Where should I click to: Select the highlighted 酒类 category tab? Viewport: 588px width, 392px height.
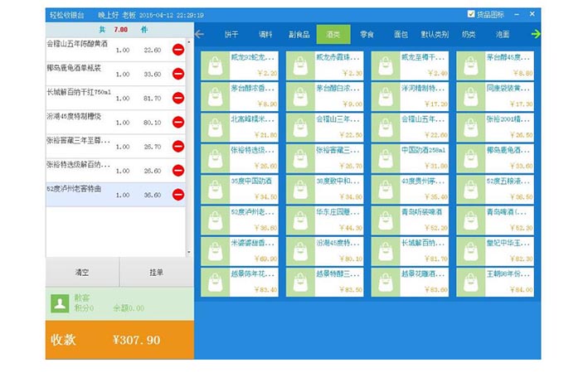[333, 35]
